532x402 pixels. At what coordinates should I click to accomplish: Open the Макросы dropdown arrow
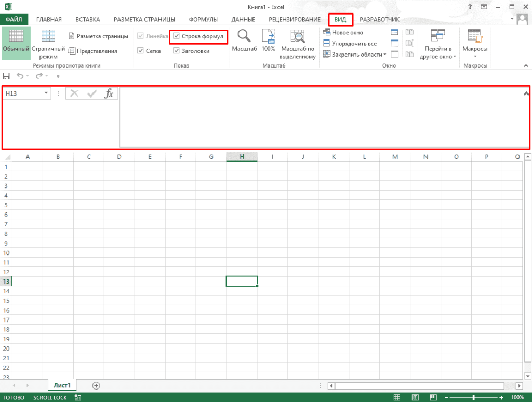click(475, 56)
